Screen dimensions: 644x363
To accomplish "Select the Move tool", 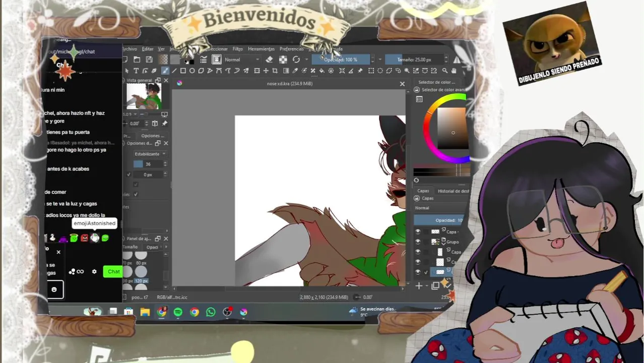I will click(x=266, y=71).
